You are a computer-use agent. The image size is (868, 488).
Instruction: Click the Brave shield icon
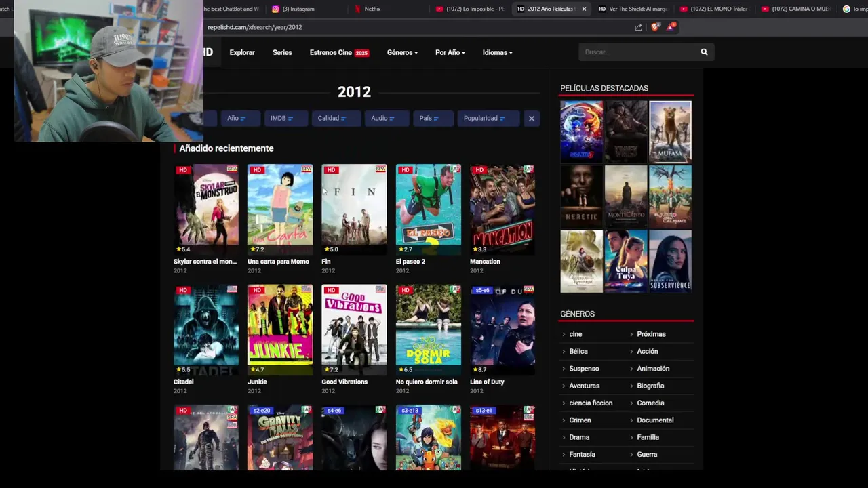[x=654, y=27]
